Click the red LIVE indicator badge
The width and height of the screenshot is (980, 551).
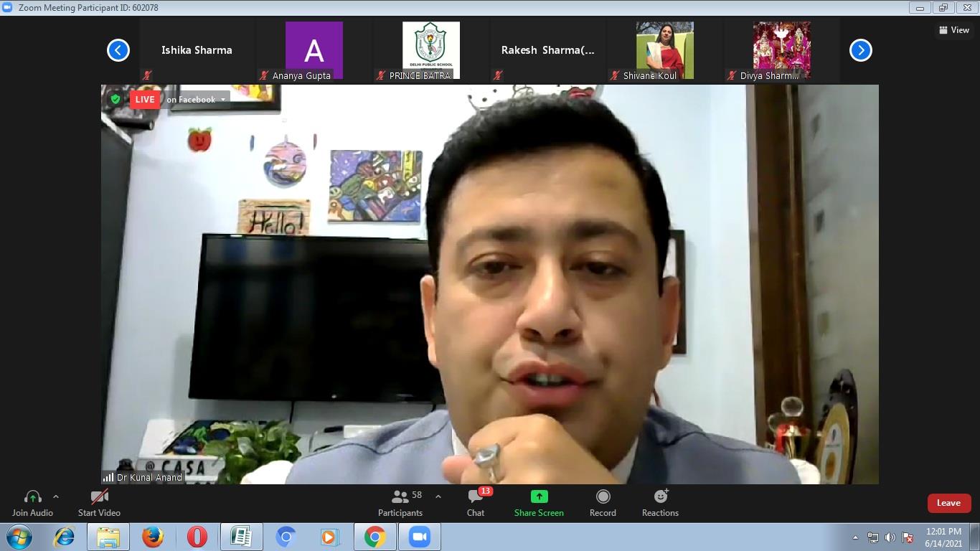[144, 99]
